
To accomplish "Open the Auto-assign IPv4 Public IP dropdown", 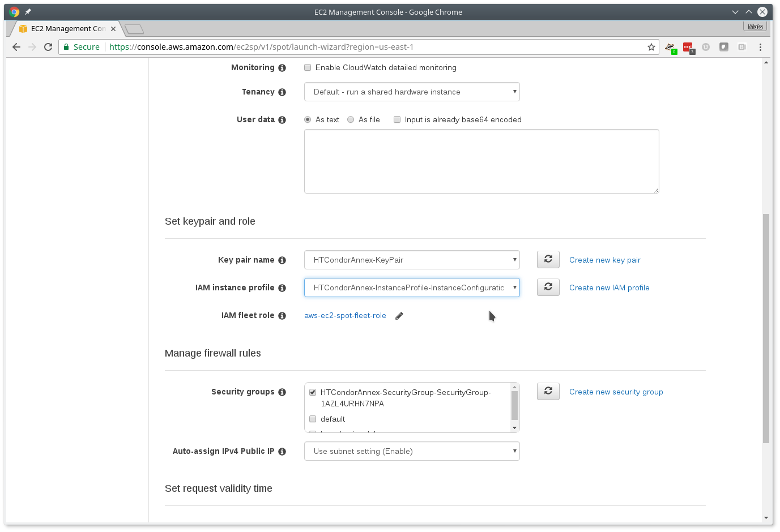I will click(x=412, y=451).
